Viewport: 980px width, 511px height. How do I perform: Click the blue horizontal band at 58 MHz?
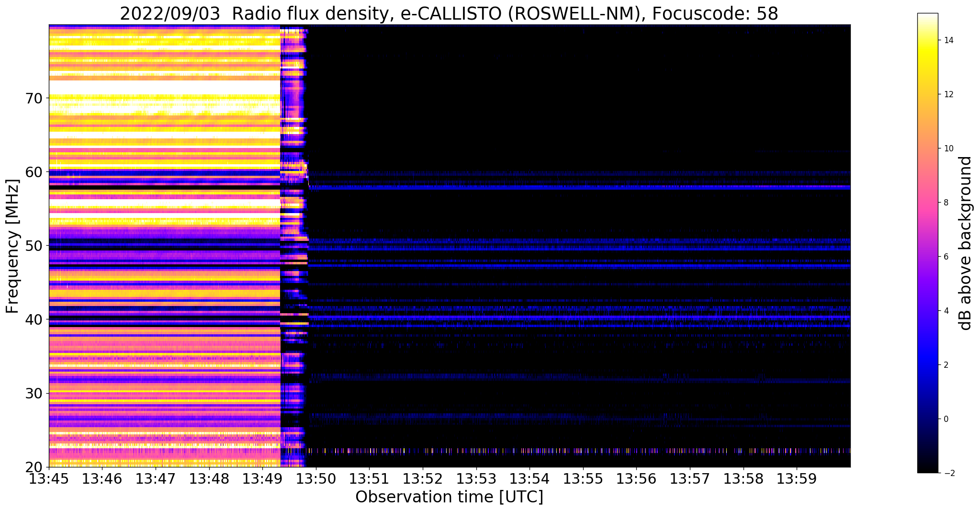(579, 187)
